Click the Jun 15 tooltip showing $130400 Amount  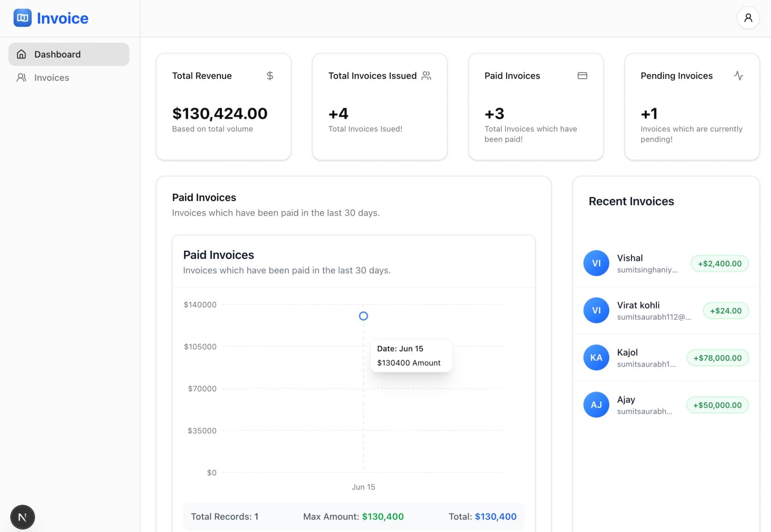point(410,355)
